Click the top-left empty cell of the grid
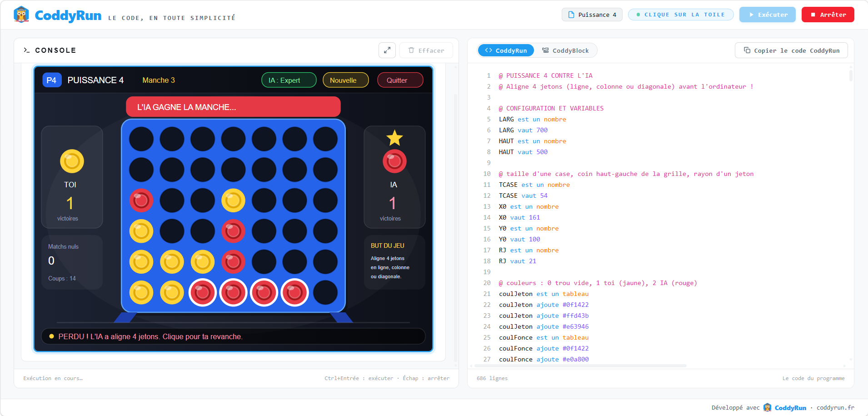This screenshot has height=416, width=868. pos(141,139)
